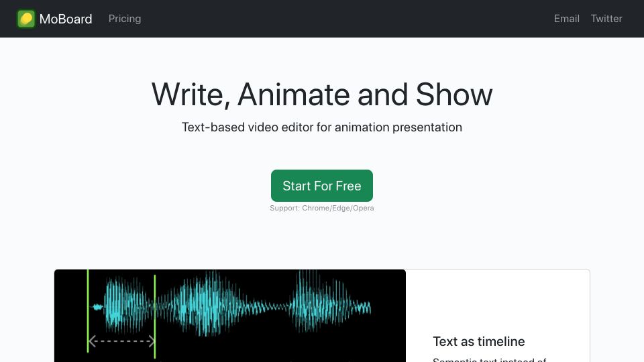Open the audio waveform preview image
The width and height of the screenshot is (644, 362).
click(230, 316)
